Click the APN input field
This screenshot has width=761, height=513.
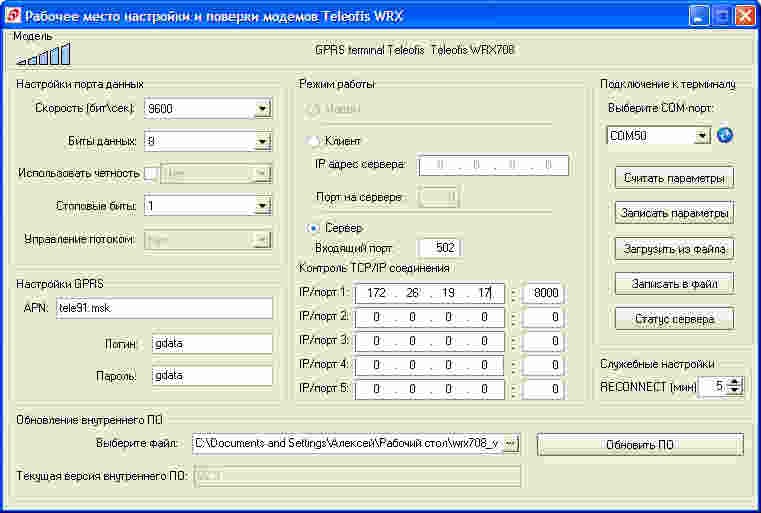pos(164,308)
